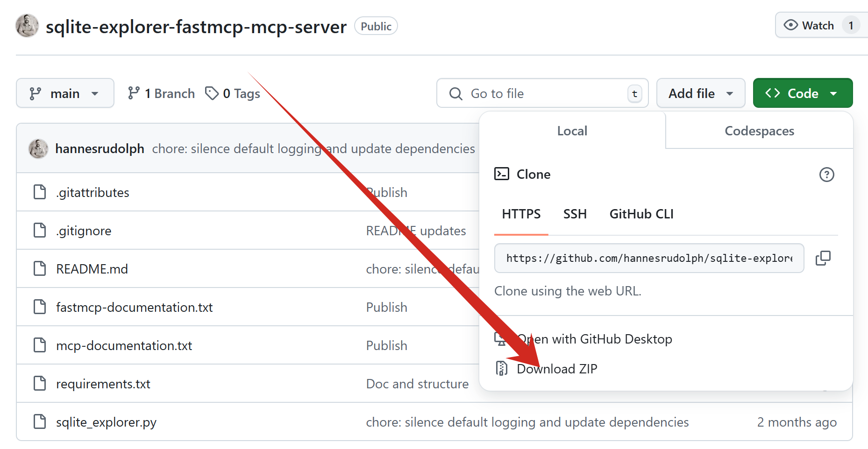
Task: Click the Download ZIP file icon
Action: (501, 369)
